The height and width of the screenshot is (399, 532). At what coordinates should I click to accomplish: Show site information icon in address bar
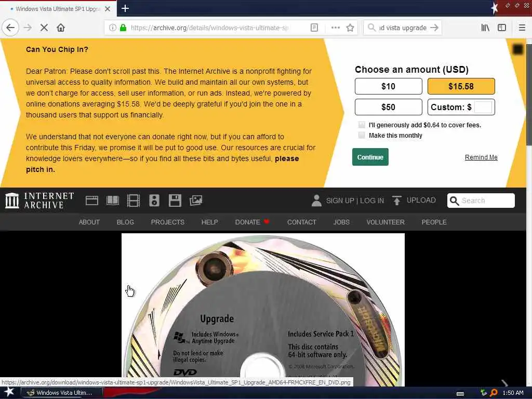(x=112, y=28)
